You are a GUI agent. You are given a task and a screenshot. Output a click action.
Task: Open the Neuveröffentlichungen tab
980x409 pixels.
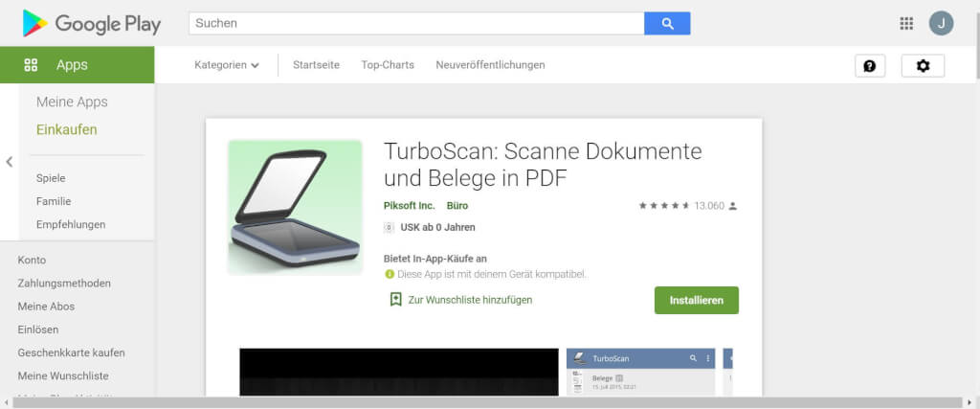(x=491, y=65)
